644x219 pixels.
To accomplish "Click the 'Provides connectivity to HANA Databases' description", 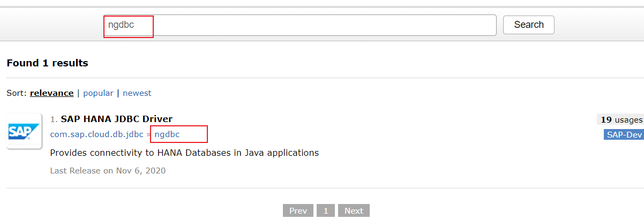I will pyautogui.click(x=184, y=153).
